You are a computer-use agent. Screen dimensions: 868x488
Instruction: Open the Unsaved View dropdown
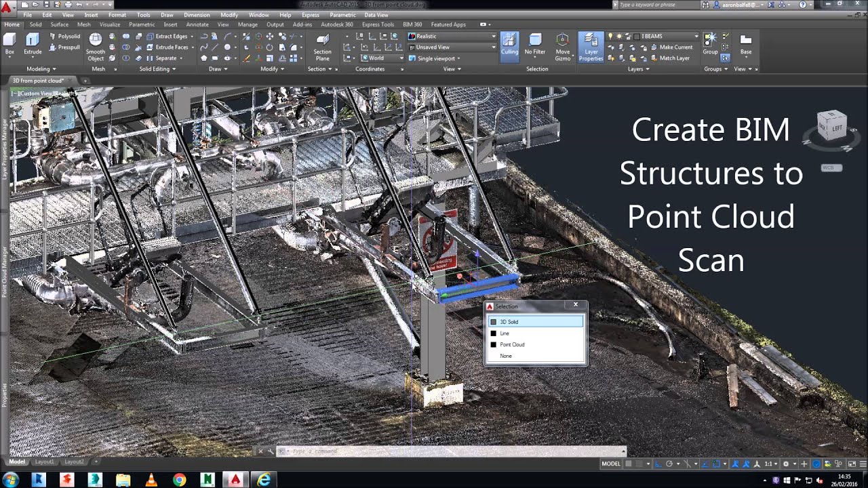pyautogui.click(x=452, y=47)
